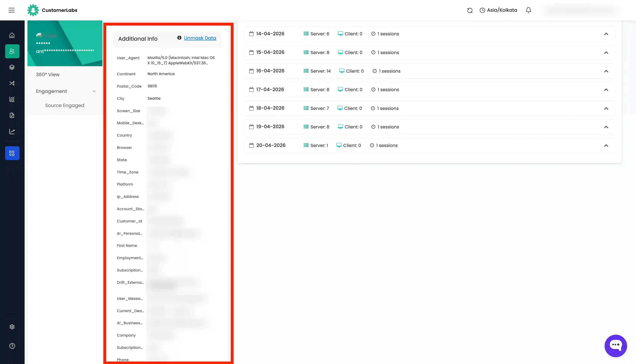Viewport: 636px width, 364px height.
Task: Collapse the 15-04-2026 row
Action: [606, 53]
